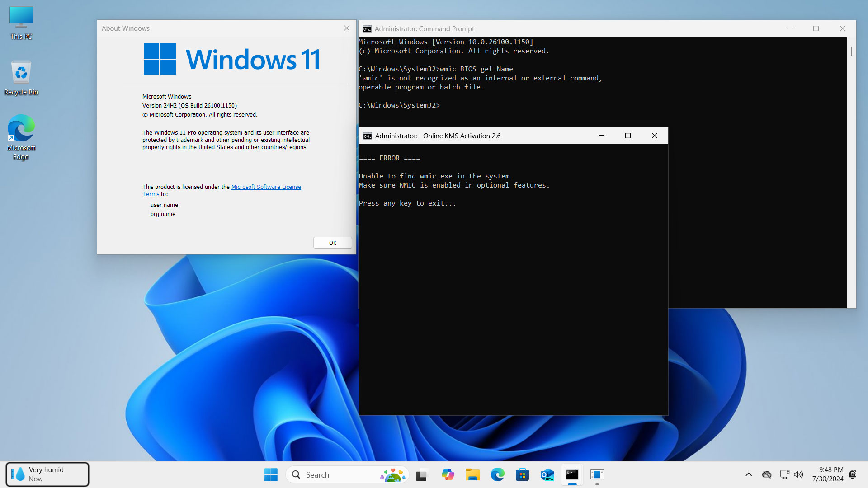Image resolution: width=868 pixels, height=488 pixels.
Task: Launch Copilot from the taskbar
Action: [448, 474]
